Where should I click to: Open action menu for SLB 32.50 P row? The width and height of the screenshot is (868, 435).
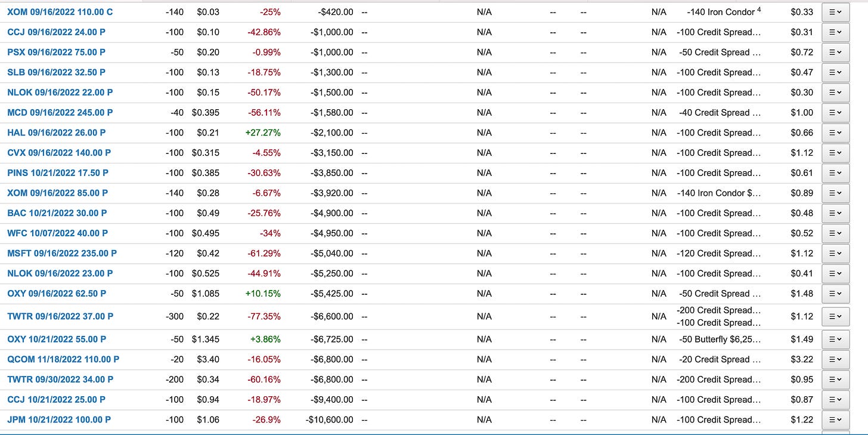[835, 72]
